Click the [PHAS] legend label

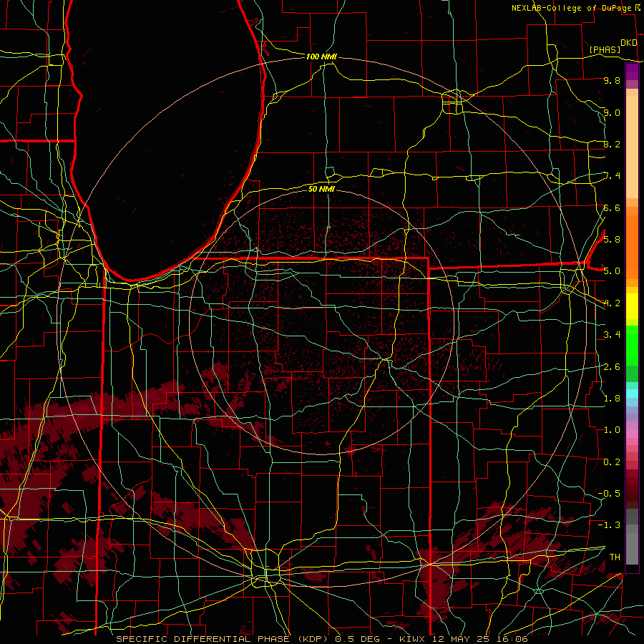(x=605, y=49)
